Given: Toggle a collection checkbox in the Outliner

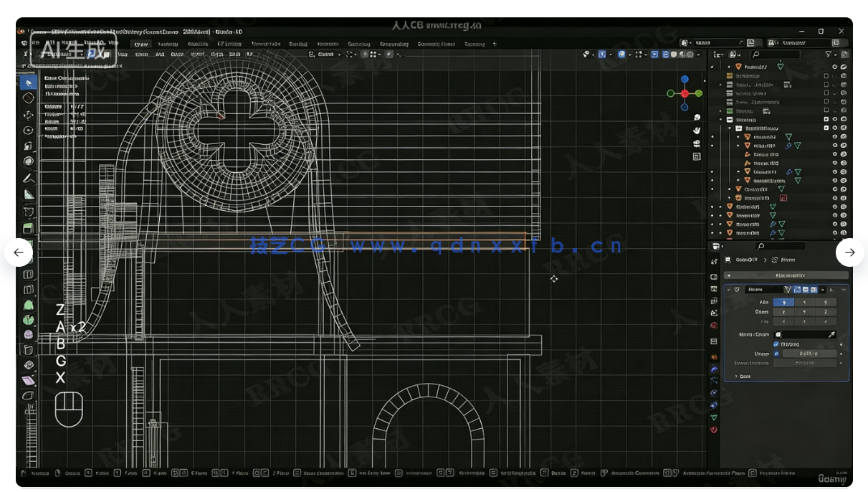Looking at the screenshot, I should 827,84.
